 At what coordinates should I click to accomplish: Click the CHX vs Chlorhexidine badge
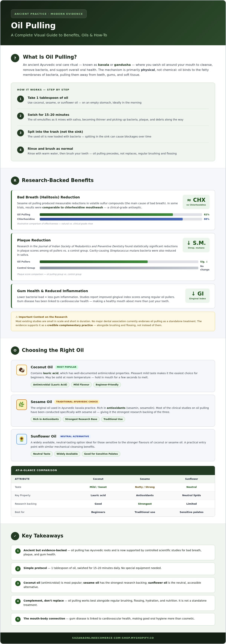click(x=196, y=202)
